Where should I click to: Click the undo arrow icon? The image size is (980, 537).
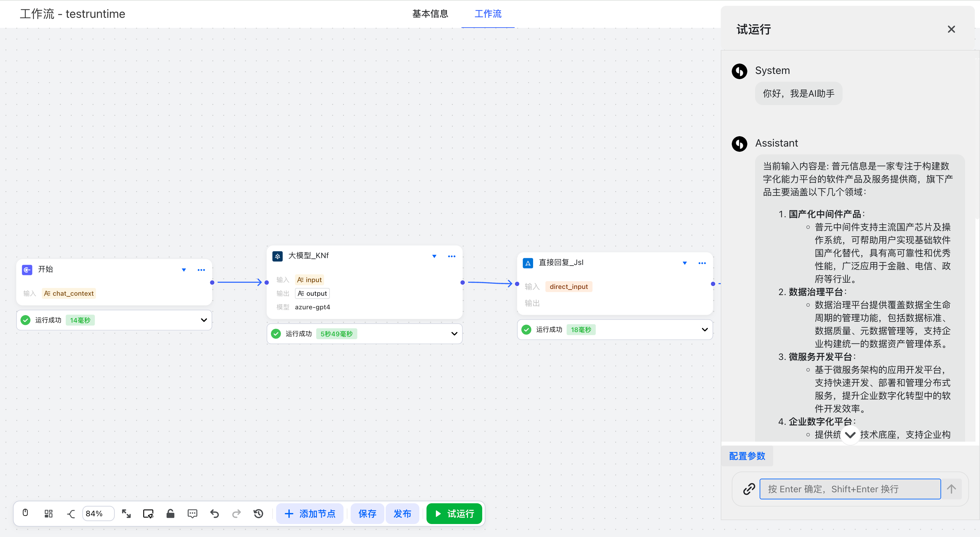215,513
